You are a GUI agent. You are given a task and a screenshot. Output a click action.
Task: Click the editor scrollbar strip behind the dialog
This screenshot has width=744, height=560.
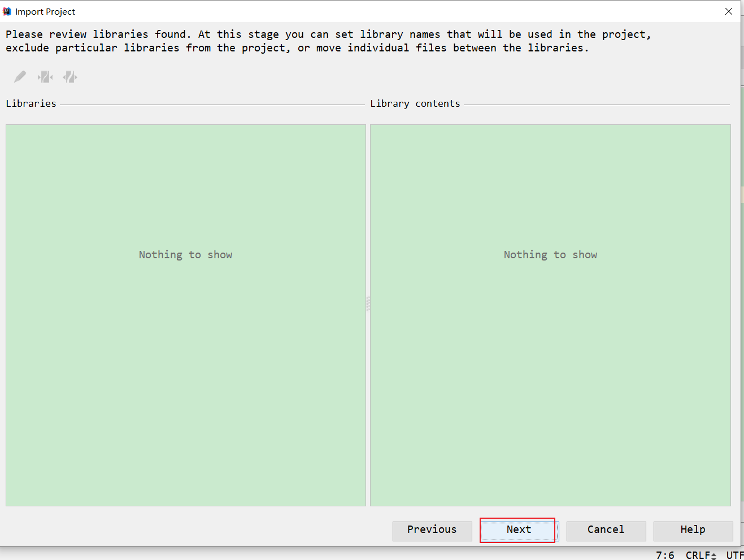tap(742, 283)
